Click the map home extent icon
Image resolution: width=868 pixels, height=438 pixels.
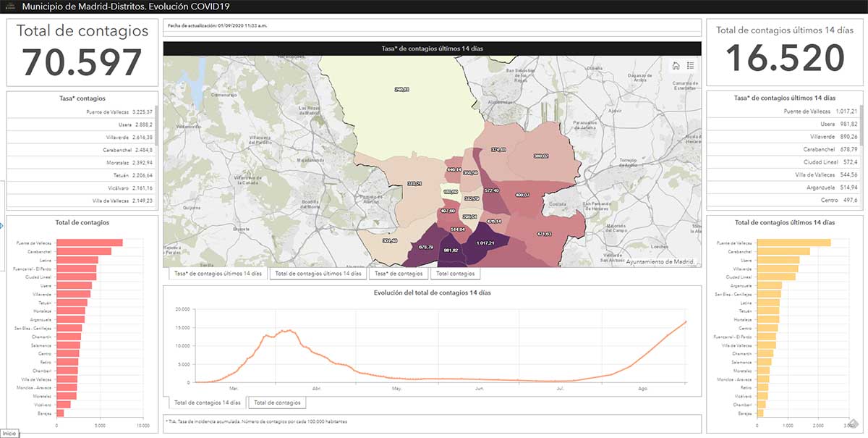[676, 66]
